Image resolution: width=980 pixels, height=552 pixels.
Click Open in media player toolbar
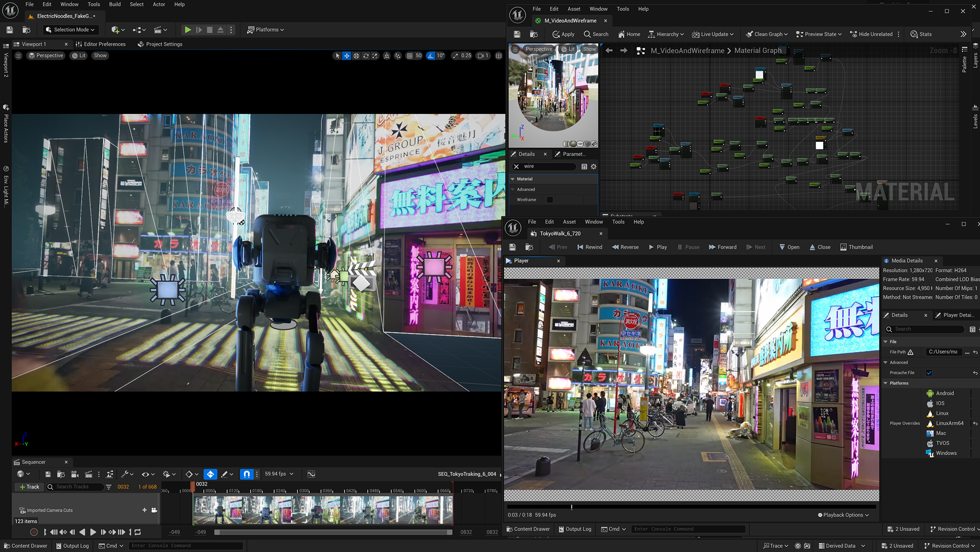789,247
